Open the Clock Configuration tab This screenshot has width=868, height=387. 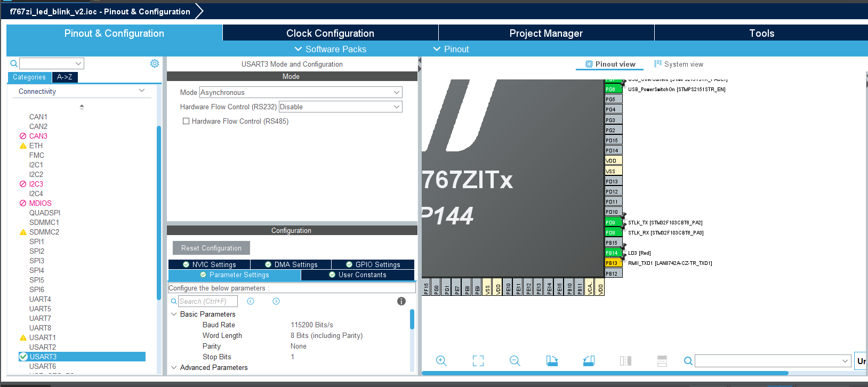[x=330, y=33]
